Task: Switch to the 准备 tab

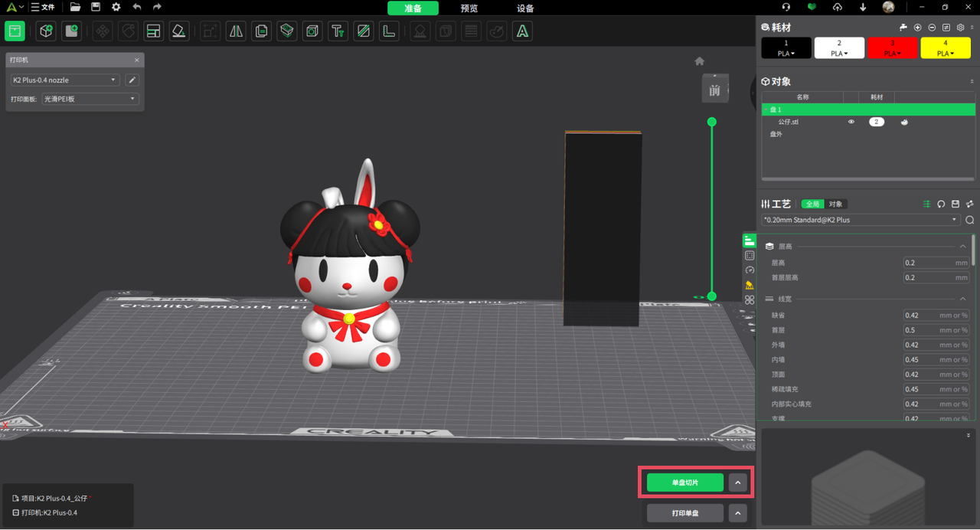Action: point(413,8)
